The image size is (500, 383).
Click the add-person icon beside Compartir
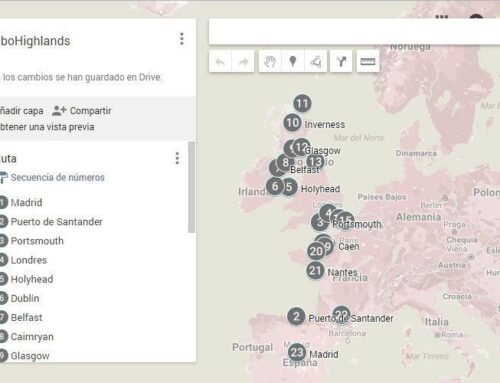tap(59, 111)
